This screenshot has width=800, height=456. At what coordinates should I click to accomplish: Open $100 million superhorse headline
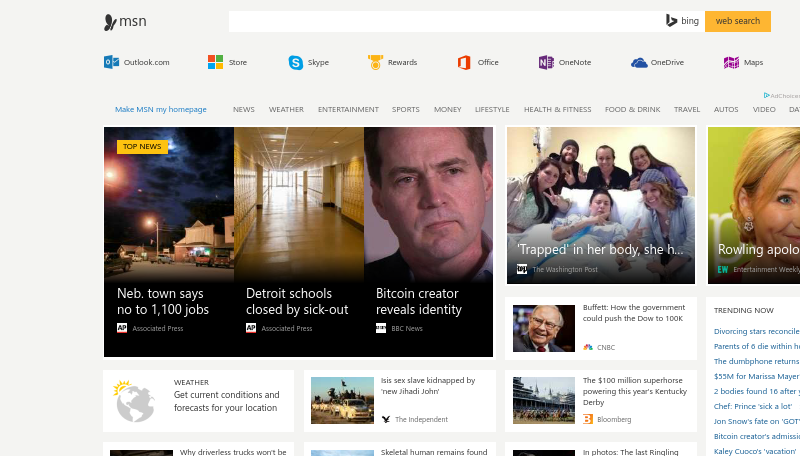[635, 391]
